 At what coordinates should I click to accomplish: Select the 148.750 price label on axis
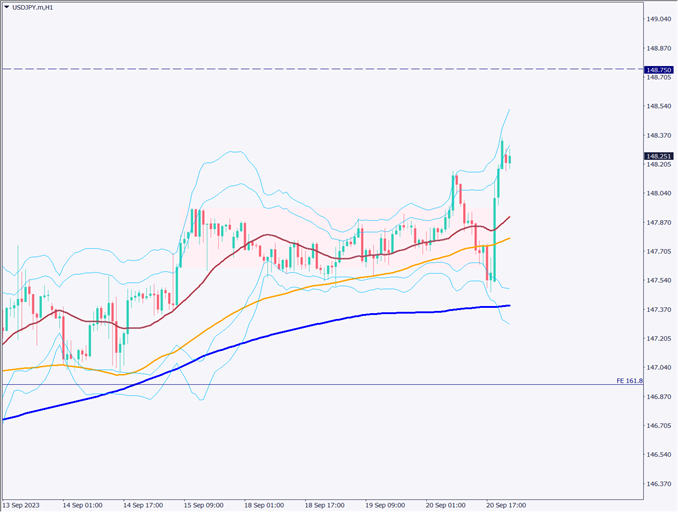tap(659, 69)
